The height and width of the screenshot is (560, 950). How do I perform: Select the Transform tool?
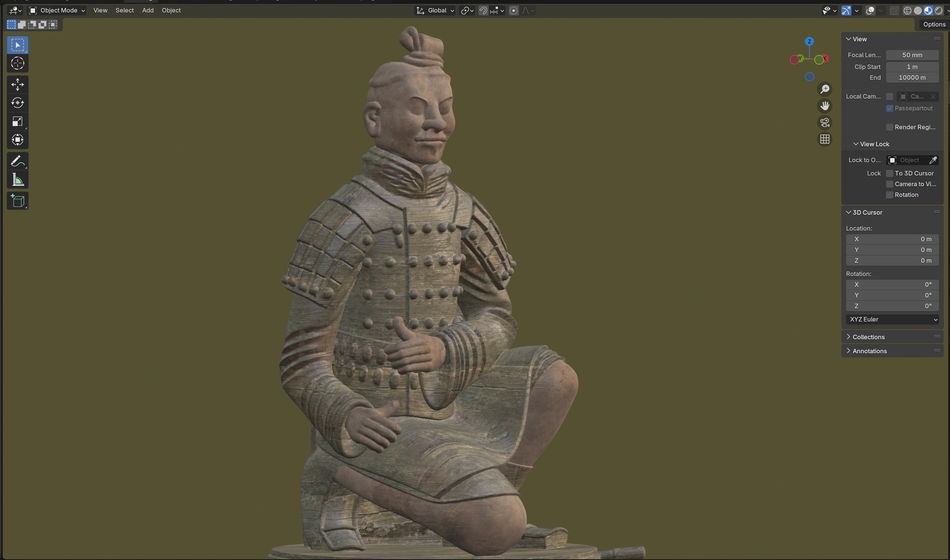18,140
